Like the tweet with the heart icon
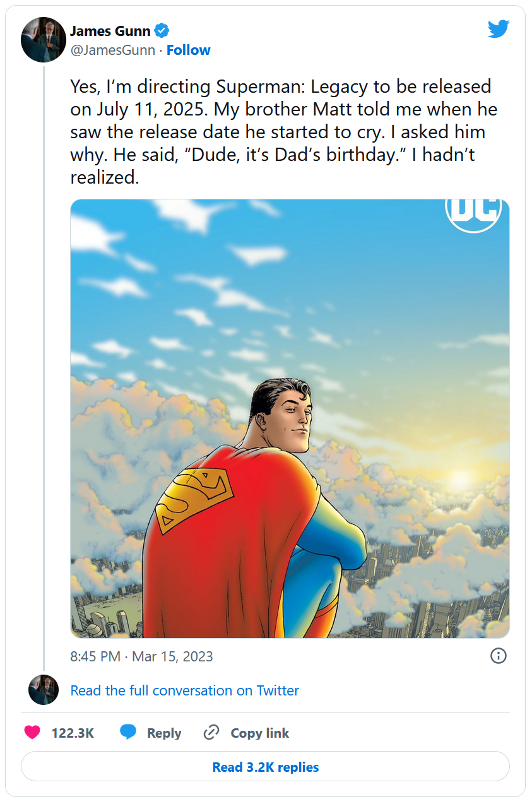The height and width of the screenshot is (804, 532). [32, 733]
